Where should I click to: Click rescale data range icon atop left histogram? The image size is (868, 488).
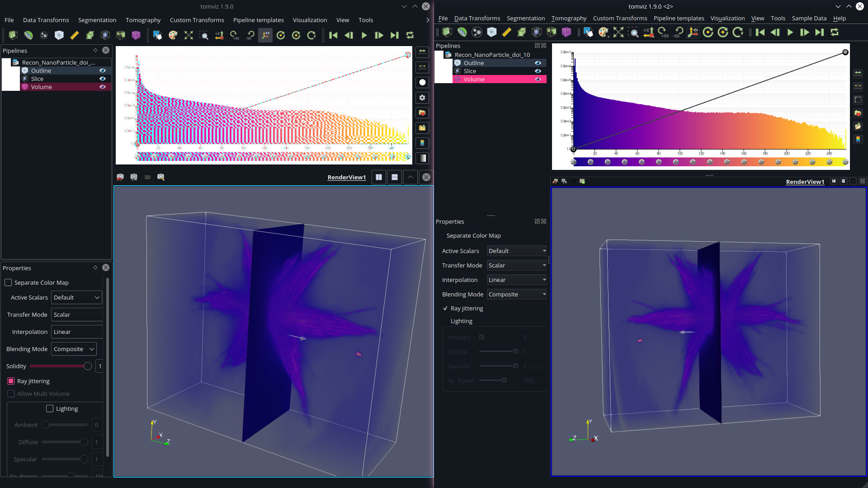422,52
